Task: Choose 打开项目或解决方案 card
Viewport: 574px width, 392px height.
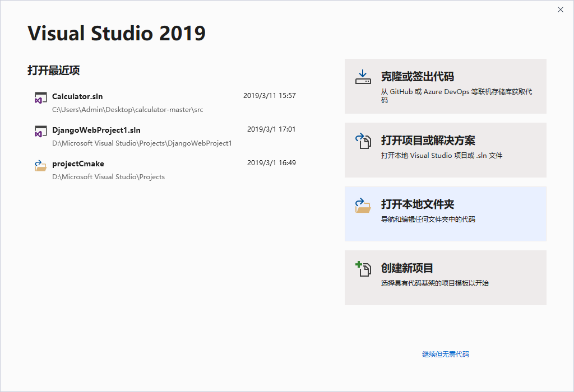Action: [446, 150]
